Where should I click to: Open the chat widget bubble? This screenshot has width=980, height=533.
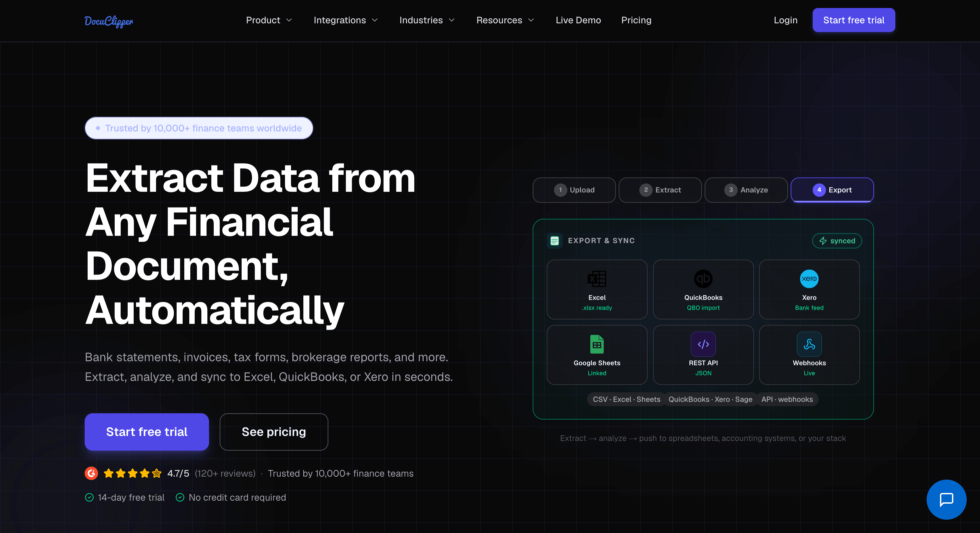pos(946,500)
